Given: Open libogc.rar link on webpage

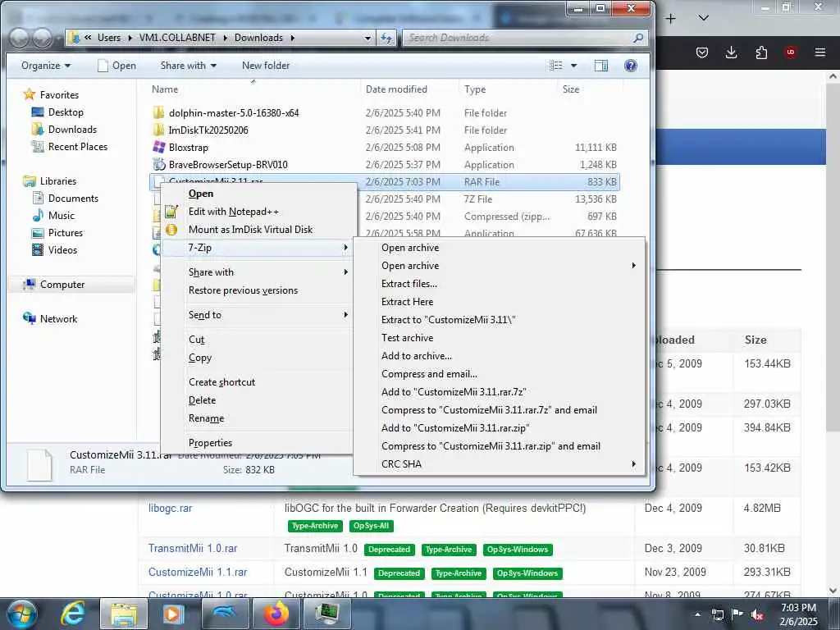Looking at the screenshot, I should tap(171, 508).
